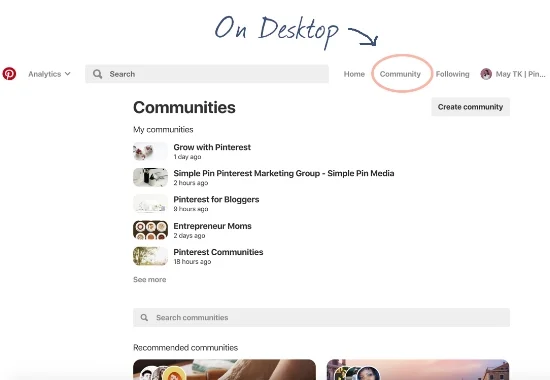Viewport: 550px width, 380px height.
Task: Open the May TK | Pin... profile name
Action: (521, 74)
